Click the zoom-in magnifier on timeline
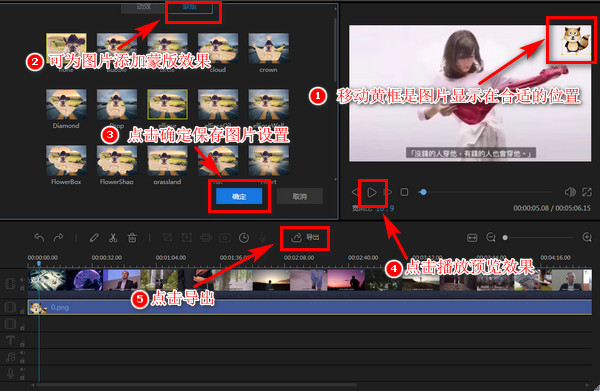 587,238
